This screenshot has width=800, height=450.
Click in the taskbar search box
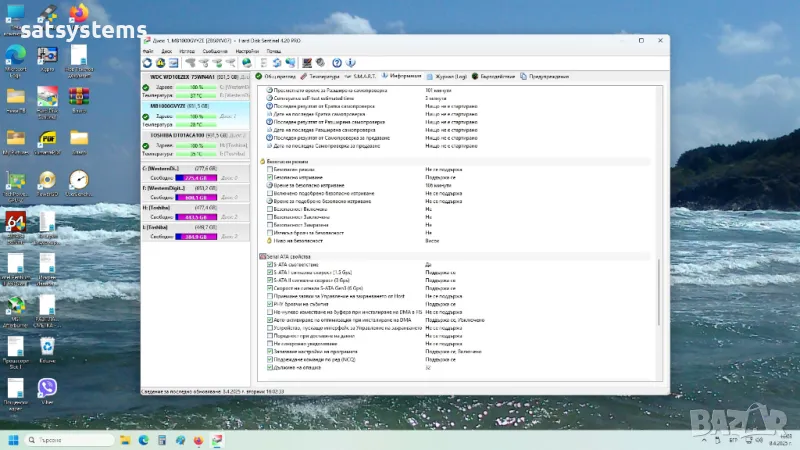(65, 440)
